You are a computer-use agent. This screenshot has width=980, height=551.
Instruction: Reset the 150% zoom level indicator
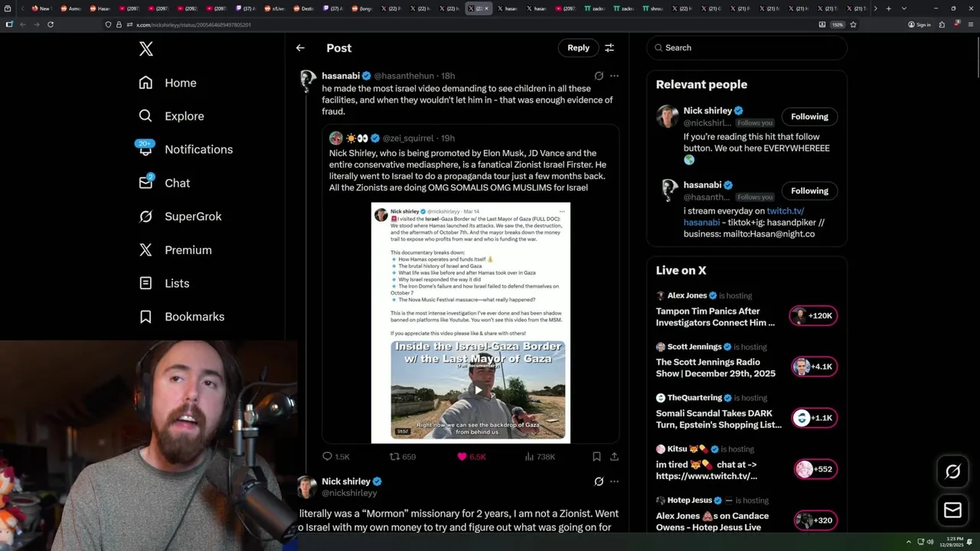pos(838,24)
